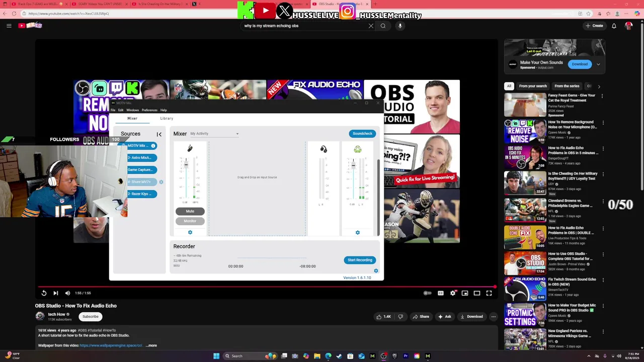The height and width of the screenshot is (362, 644).
Task: Skip to next video in player
Action: (55, 293)
